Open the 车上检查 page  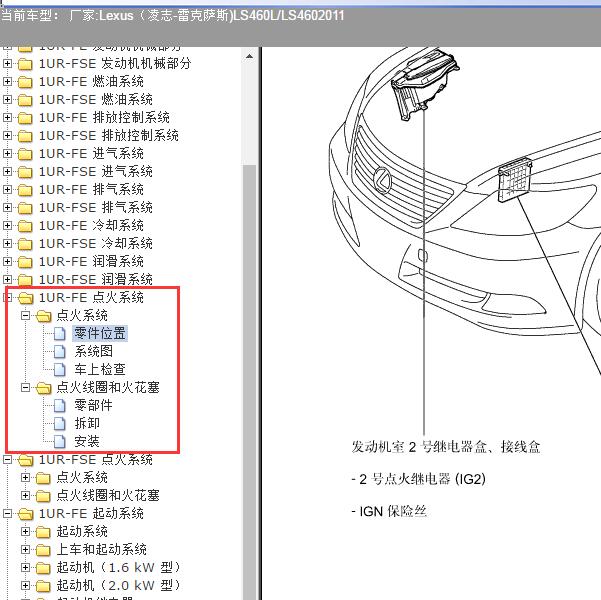(x=100, y=370)
